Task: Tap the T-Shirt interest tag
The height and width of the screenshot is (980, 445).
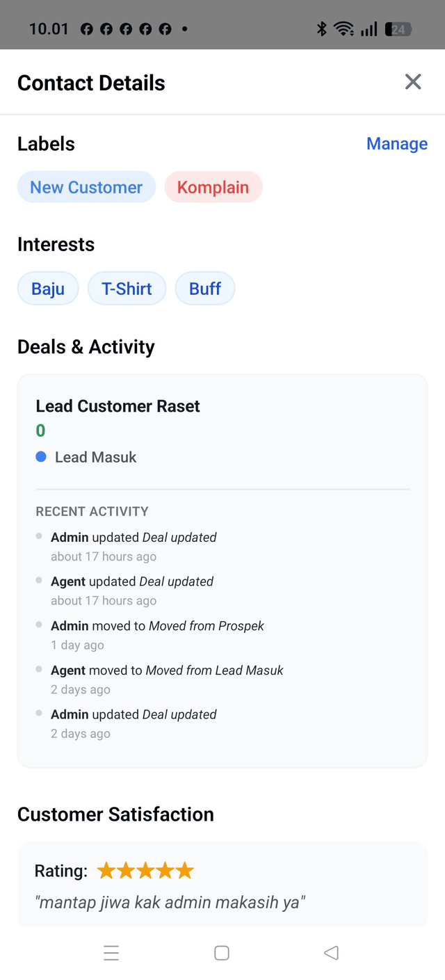Action: pyautogui.click(x=127, y=289)
